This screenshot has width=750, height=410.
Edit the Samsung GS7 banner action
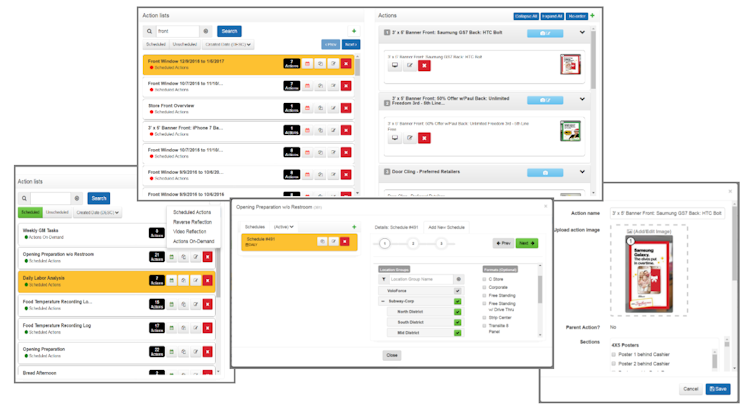[409, 66]
